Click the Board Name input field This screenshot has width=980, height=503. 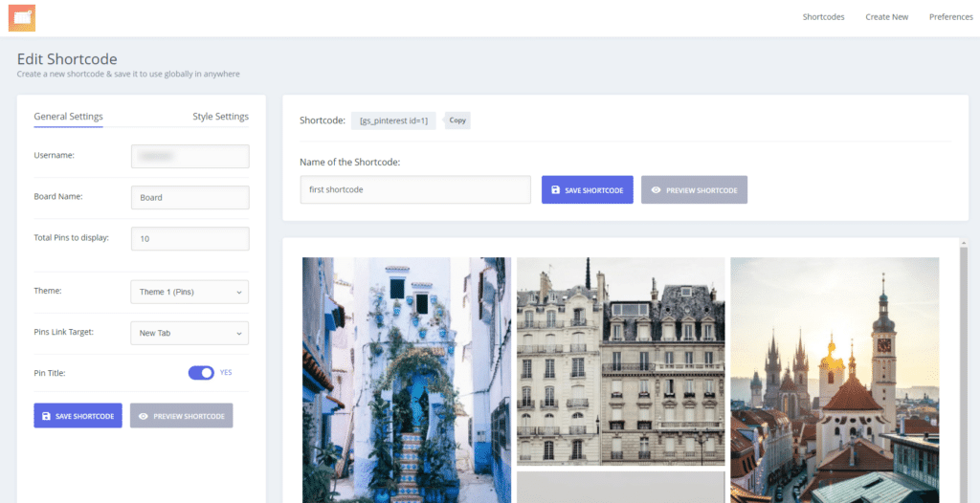(x=190, y=197)
